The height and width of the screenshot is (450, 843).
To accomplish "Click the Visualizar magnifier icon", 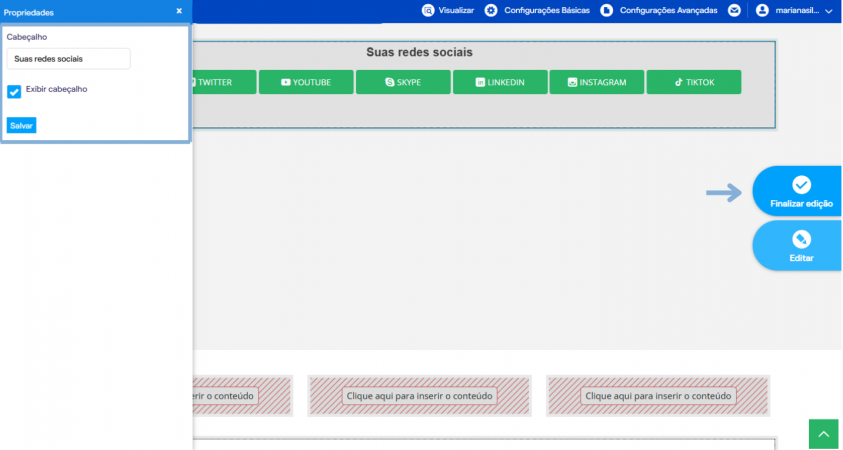I will click(x=428, y=10).
